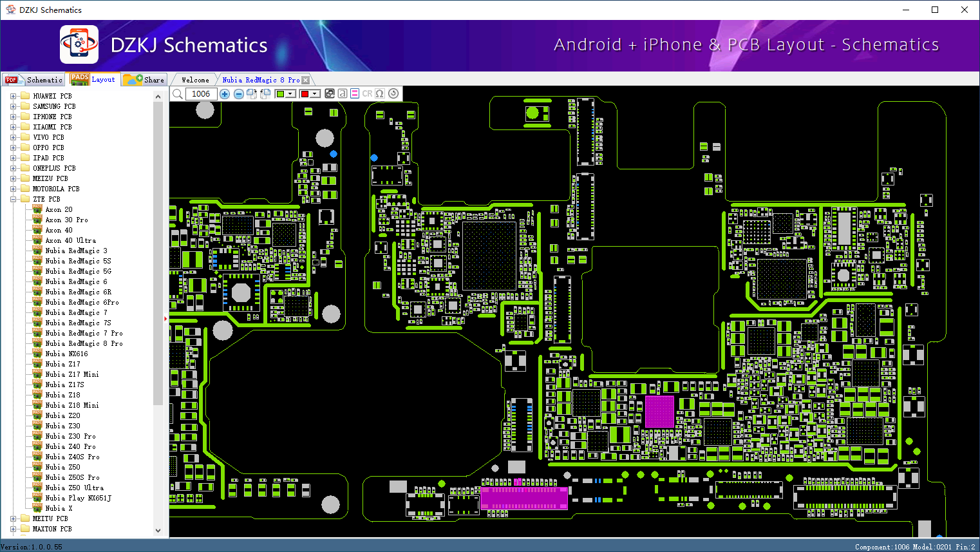The height and width of the screenshot is (552, 980).
Task: Collapse the ZTE PCB tree node
Action: coord(13,199)
